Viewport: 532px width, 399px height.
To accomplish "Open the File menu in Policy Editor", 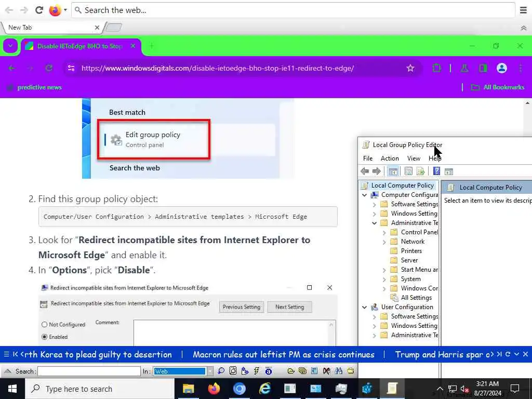I will (x=368, y=158).
